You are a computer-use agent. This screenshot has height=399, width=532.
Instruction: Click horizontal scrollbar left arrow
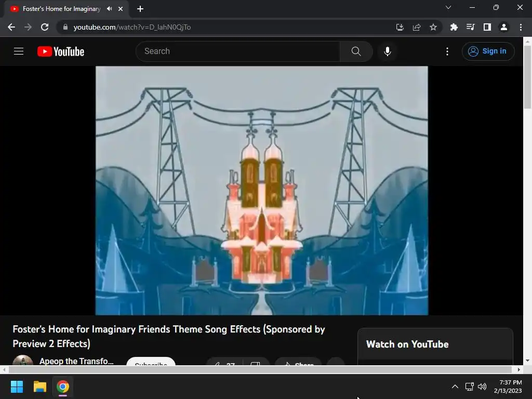[4, 369]
